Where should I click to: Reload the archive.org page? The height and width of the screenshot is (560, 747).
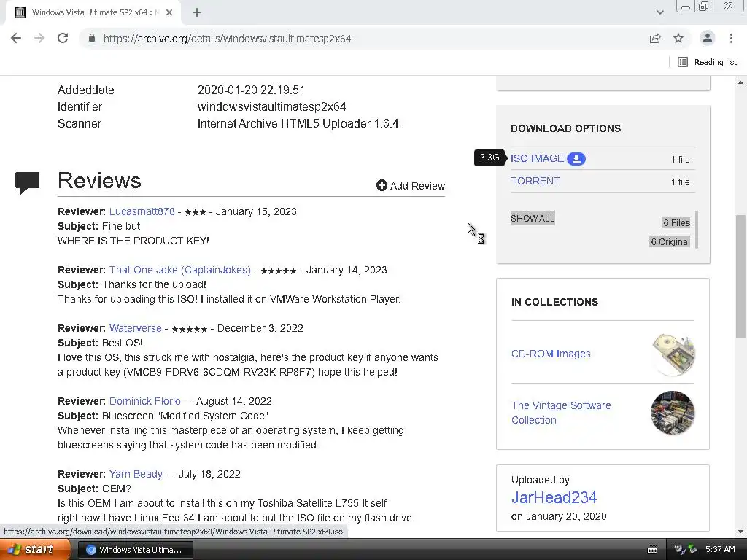pos(63,39)
